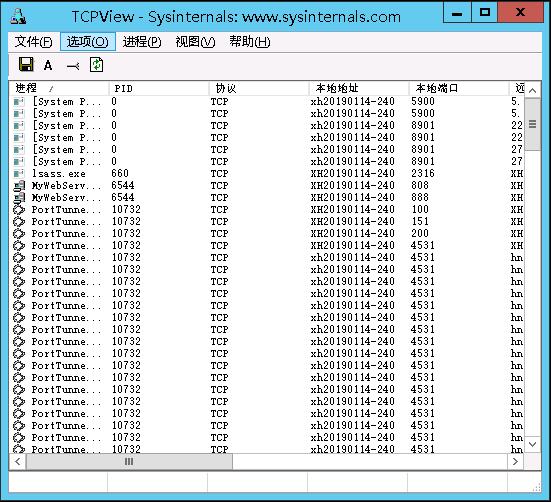
Task: Open the 视图(V) menu
Action: tap(195, 42)
